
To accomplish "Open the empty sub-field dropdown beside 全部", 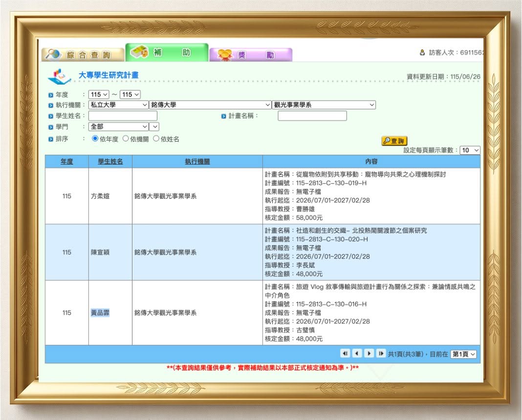I will tap(154, 126).
